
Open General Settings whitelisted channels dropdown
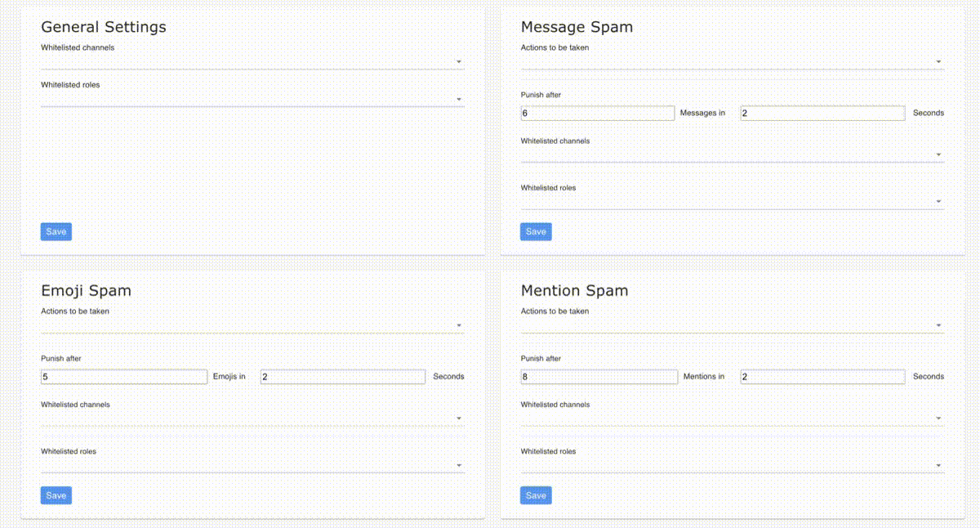click(252, 62)
